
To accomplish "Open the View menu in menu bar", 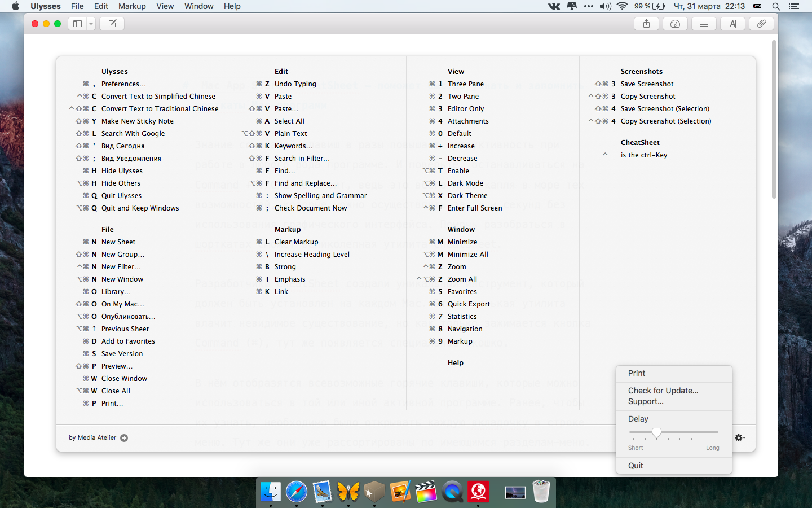I will point(165,6).
